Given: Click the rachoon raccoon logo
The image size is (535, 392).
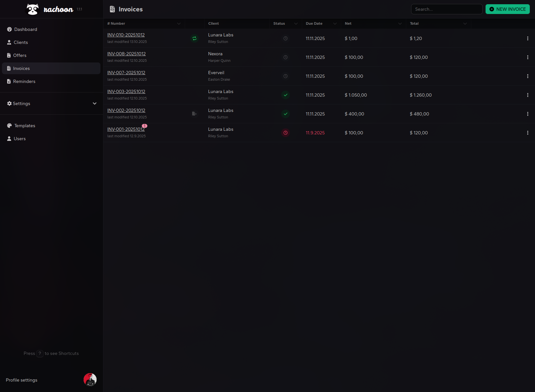Looking at the screenshot, I should 33,9.
